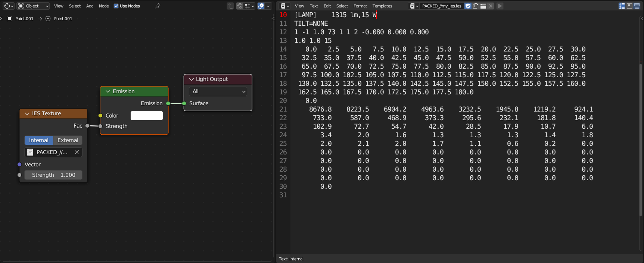Open the Format menu in text editor

pos(360,6)
